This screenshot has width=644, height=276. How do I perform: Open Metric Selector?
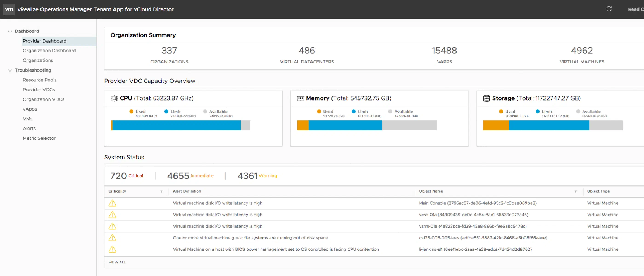pos(39,138)
